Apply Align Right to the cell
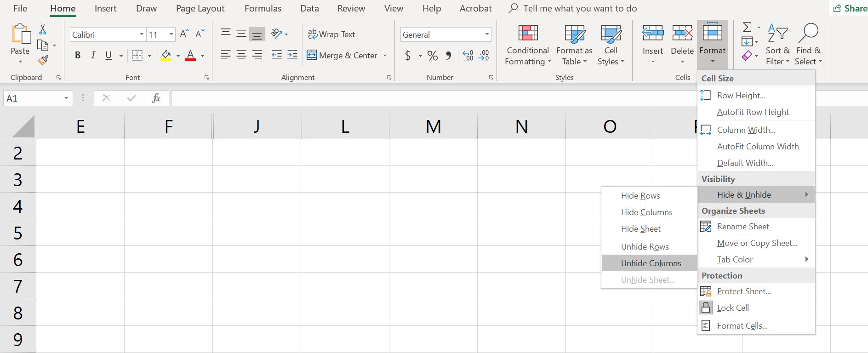 (257, 56)
